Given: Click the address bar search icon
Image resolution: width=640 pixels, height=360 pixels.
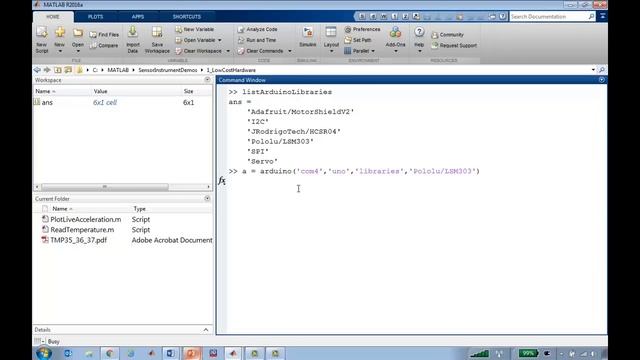Looking at the screenshot, I should click(602, 70).
